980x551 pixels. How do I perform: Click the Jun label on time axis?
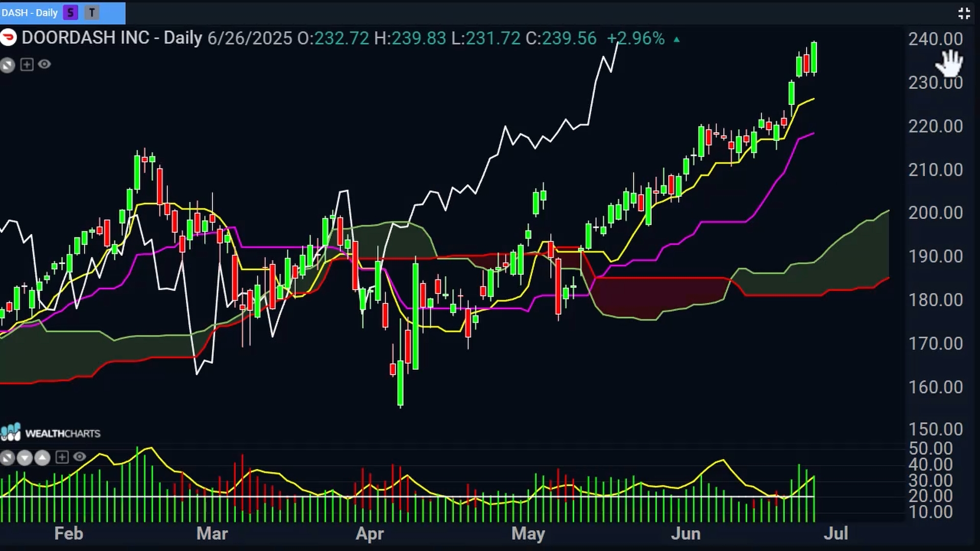click(685, 534)
